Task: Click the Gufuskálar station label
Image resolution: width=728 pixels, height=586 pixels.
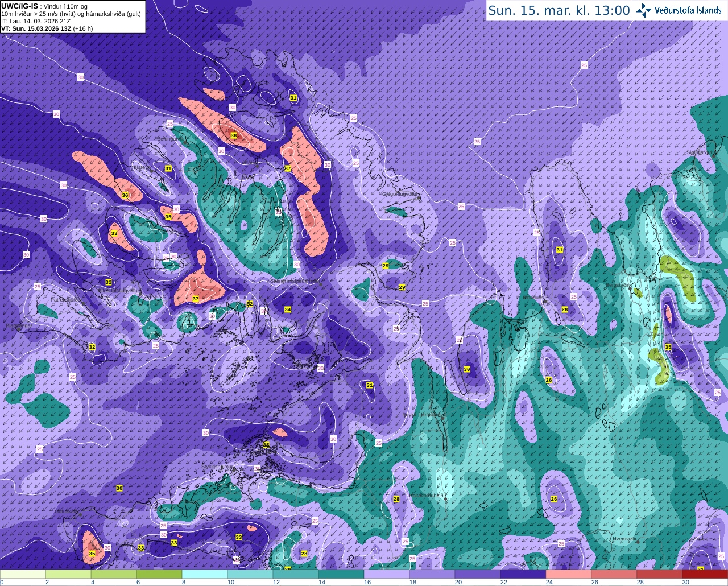Action: (x=66, y=511)
